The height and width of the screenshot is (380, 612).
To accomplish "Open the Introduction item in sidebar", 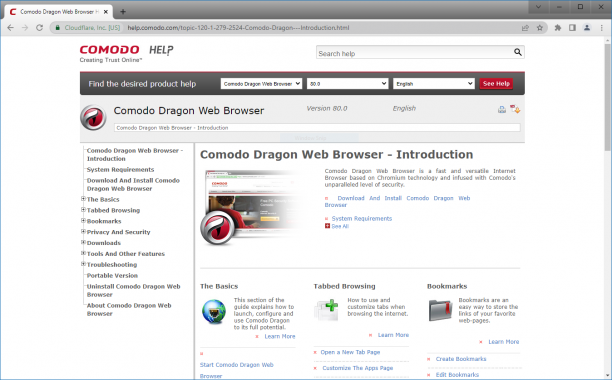I will pyautogui.click(x=135, y=154).
